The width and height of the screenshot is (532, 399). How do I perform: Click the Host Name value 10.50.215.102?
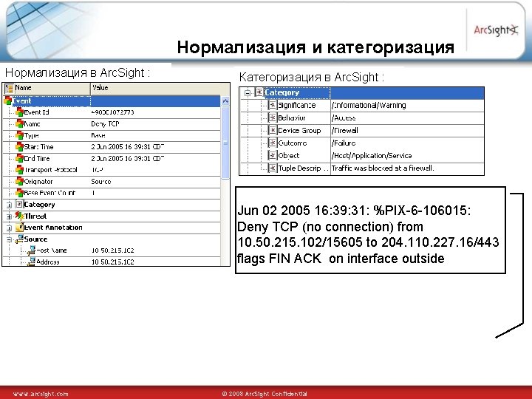(x=112, y=250)
